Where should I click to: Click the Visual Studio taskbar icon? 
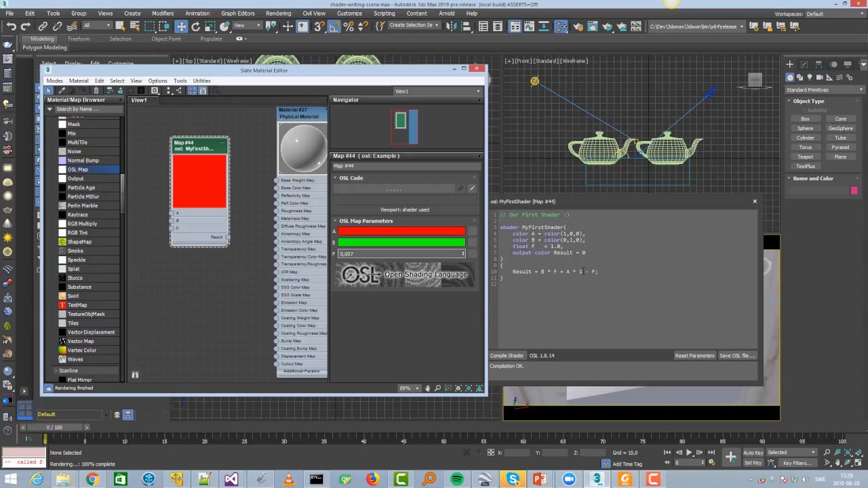click(231, 479)
